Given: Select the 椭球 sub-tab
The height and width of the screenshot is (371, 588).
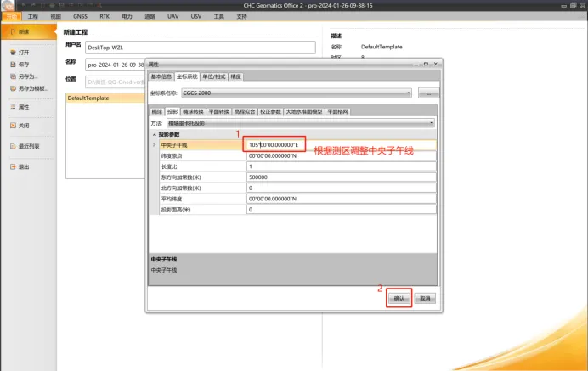Looking at the screenshot, I should click(x=157, y=112).
